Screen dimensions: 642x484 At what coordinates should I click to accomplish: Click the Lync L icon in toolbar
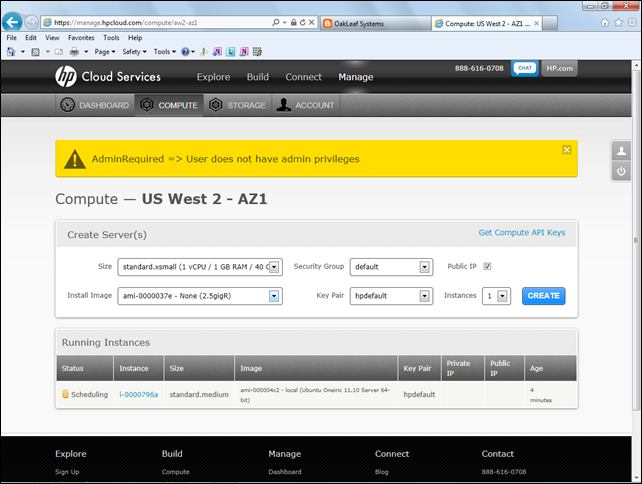coord(231,52)
